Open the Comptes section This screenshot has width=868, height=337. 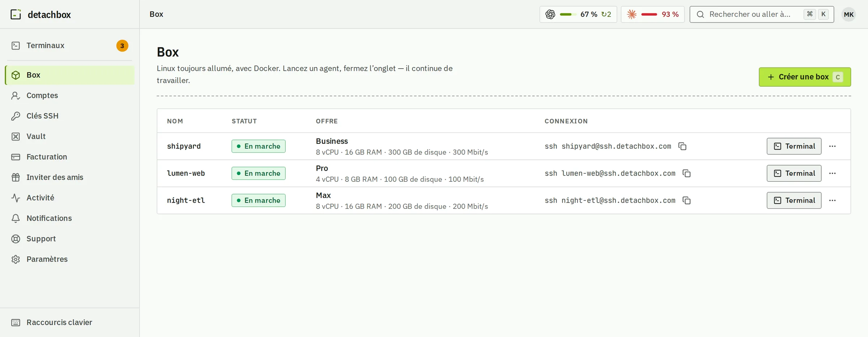70,95
